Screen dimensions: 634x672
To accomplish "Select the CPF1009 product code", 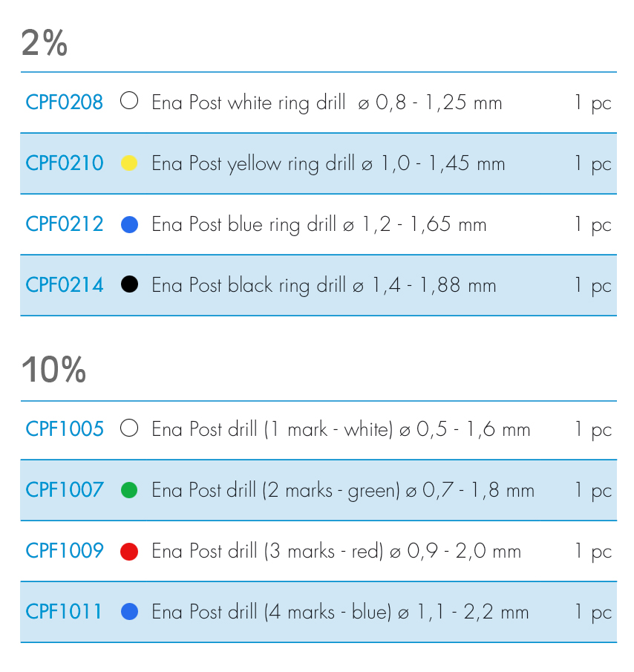I will [65, 550].
